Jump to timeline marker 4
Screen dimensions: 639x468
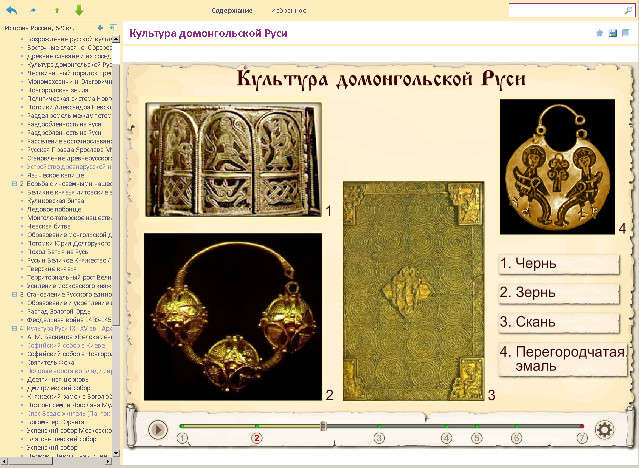click(447, 438)
